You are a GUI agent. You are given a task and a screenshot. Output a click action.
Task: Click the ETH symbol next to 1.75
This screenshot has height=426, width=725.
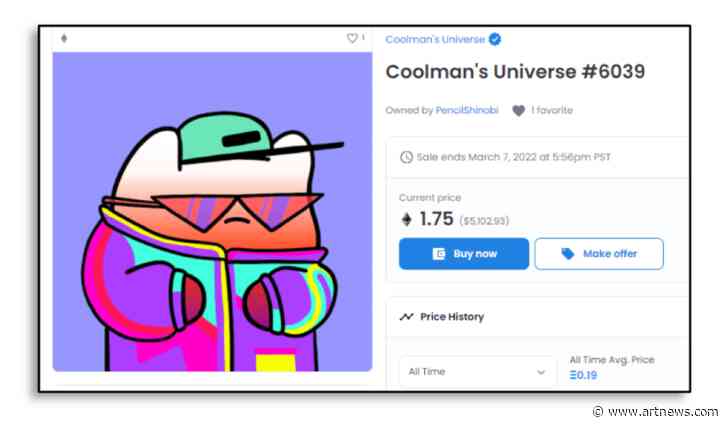[x=407, y=220]
